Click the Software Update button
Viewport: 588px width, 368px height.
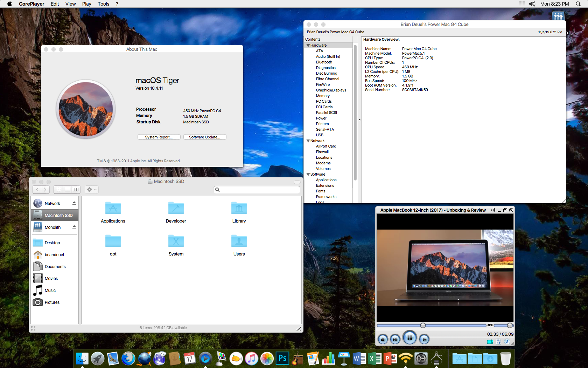pyautogui.click(x=205, y=137)
